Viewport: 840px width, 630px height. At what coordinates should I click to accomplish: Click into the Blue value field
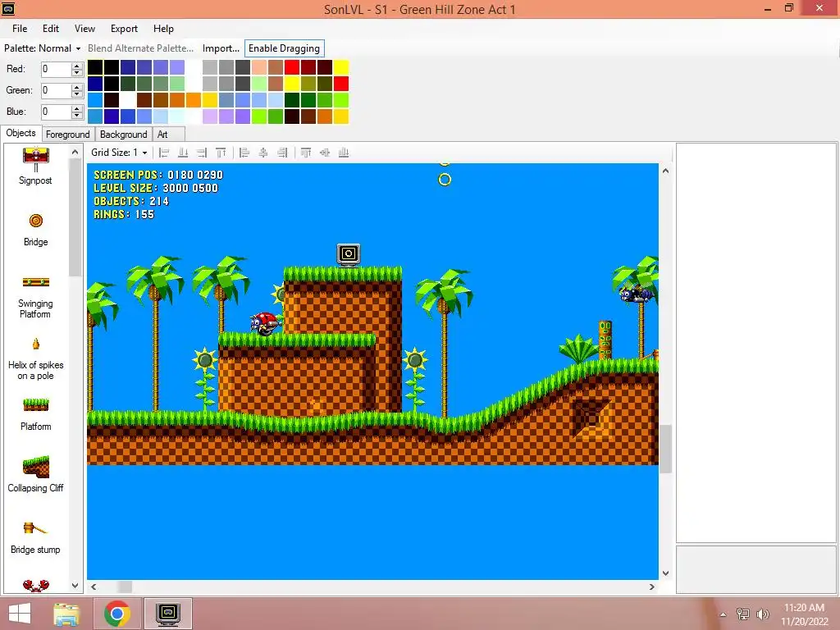57,112
